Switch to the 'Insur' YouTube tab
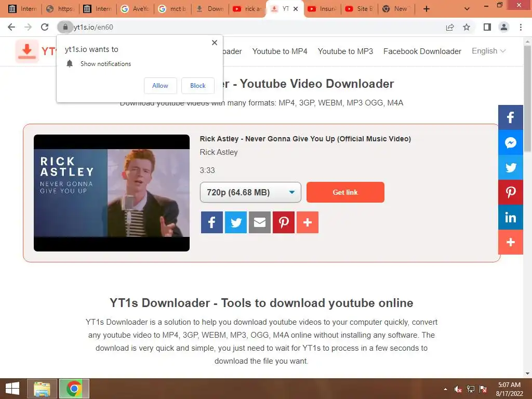Viewport: 532px width, 399px height. point(322,9)
